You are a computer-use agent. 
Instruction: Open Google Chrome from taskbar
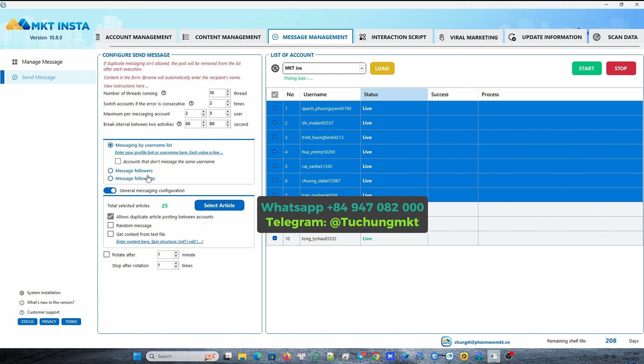click(376, 356)
